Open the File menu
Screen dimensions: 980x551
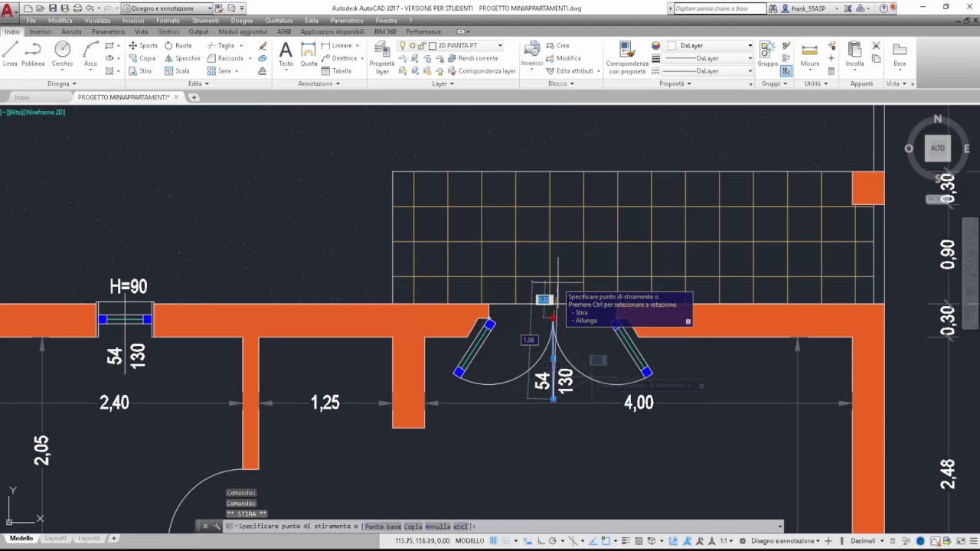[31, 21]
